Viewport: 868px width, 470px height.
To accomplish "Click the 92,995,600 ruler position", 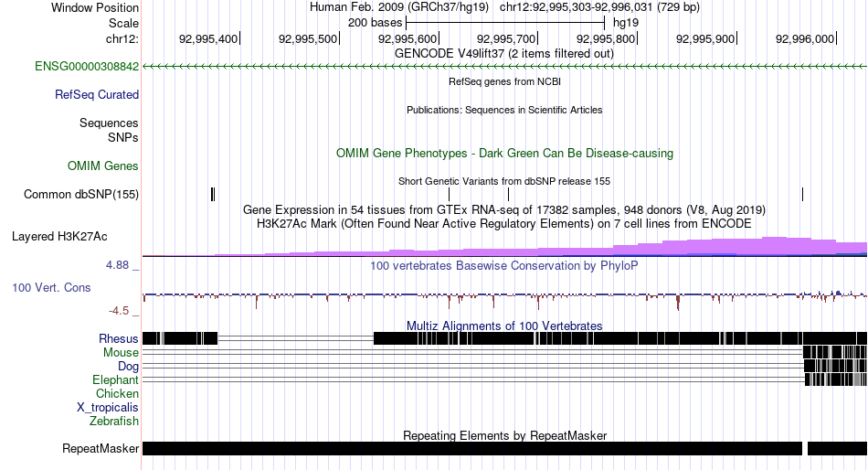I will [408, 38].
